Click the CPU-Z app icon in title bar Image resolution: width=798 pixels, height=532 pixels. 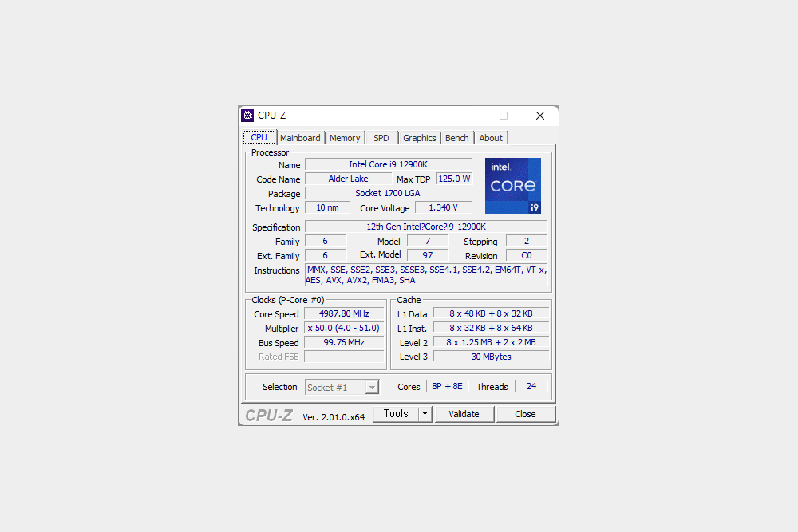tap(247, 116)
